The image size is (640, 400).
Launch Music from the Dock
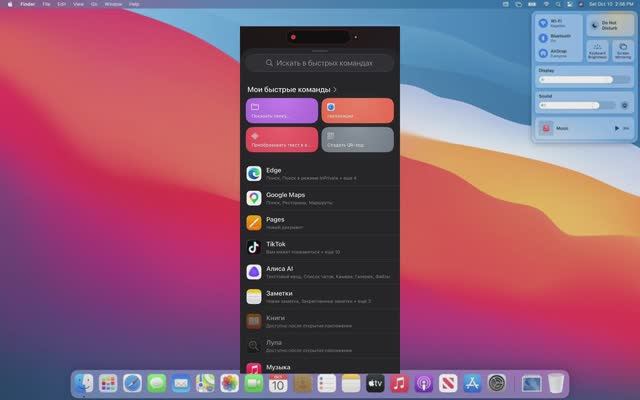(400, 384)
